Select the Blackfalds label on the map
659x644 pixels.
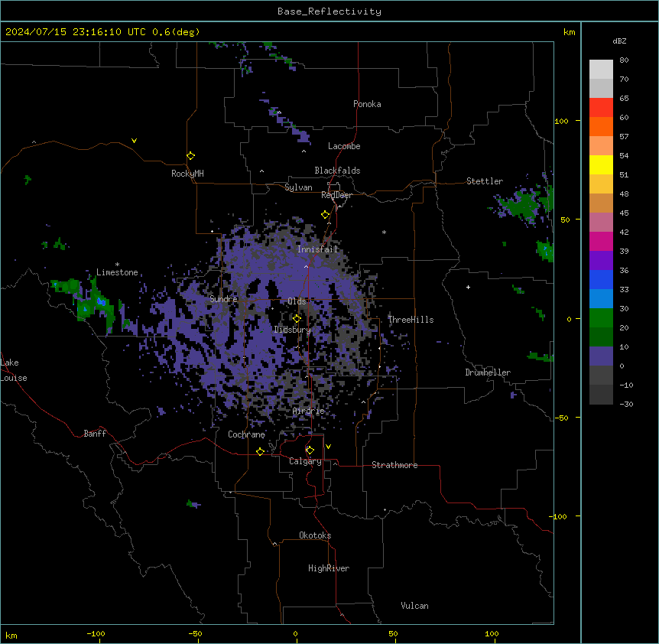[337, 171]
